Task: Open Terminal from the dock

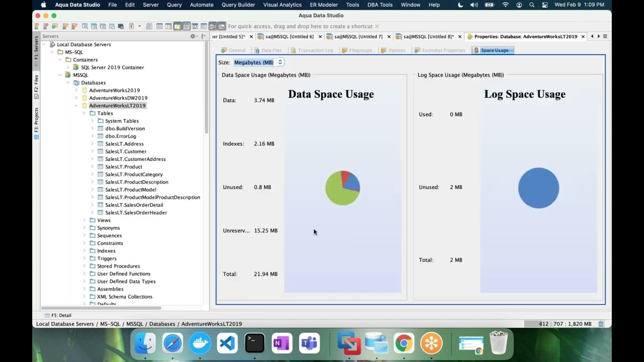Action: 255,343
